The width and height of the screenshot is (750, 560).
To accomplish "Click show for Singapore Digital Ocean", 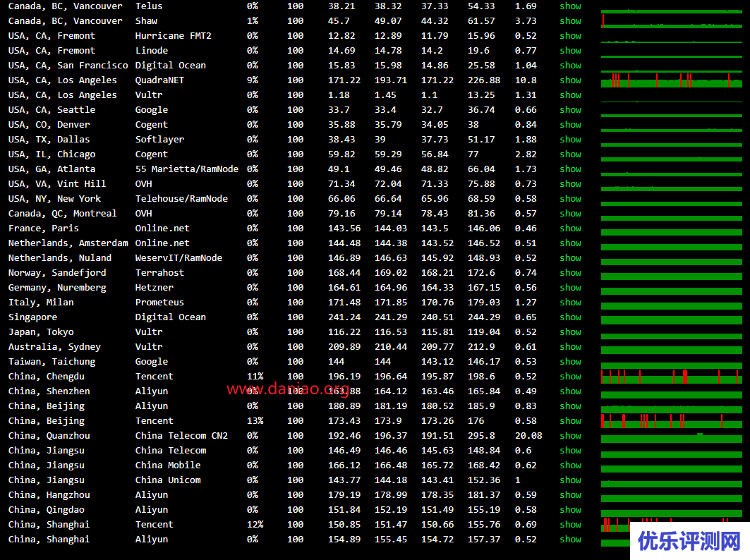I will pos(570,317).
